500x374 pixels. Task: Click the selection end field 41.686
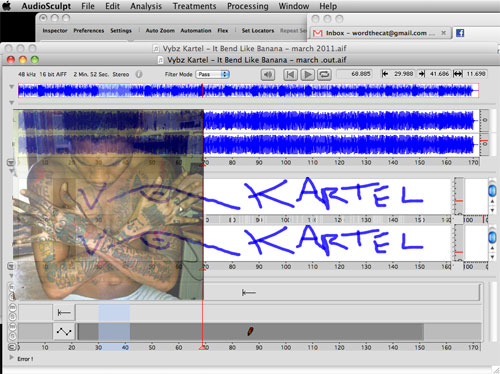(x=438, y=74)
